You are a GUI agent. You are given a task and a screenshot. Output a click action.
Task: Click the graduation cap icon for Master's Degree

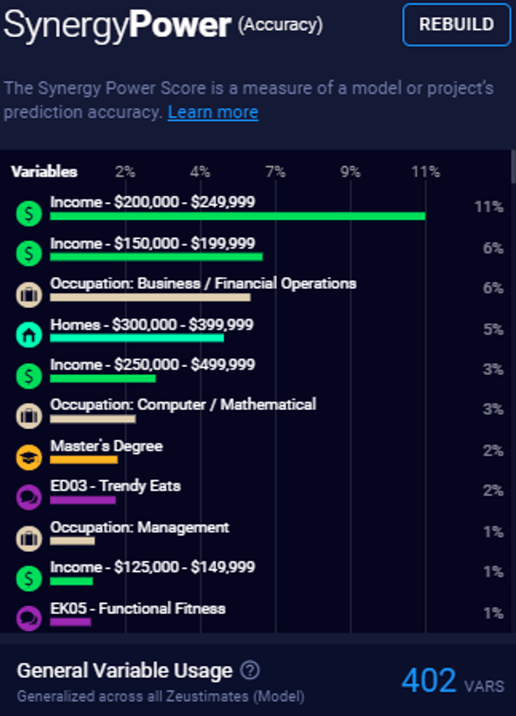[29, 457]
